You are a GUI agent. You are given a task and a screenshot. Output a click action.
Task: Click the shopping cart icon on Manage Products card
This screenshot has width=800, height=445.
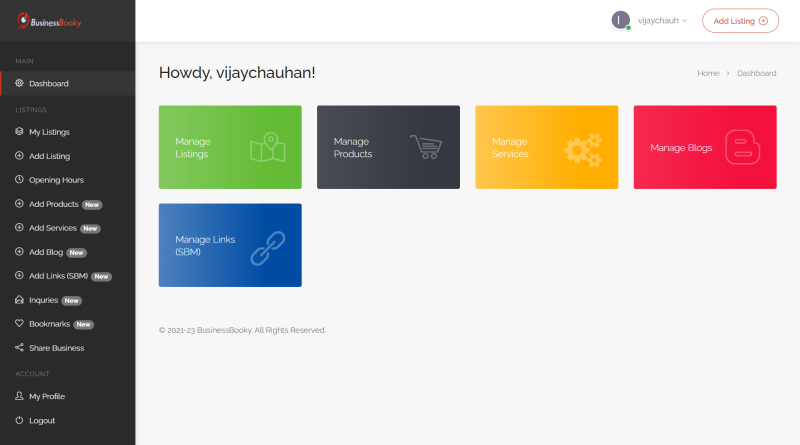tap(426, 146)
